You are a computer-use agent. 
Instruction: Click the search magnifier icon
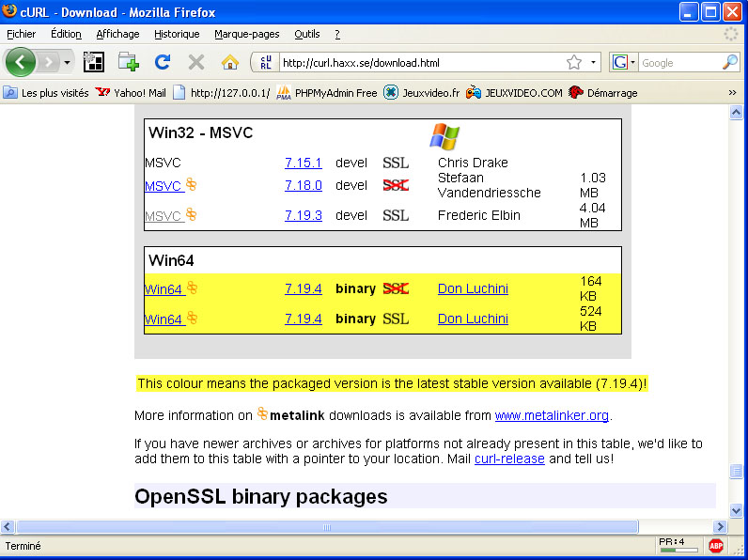[730, 62]
